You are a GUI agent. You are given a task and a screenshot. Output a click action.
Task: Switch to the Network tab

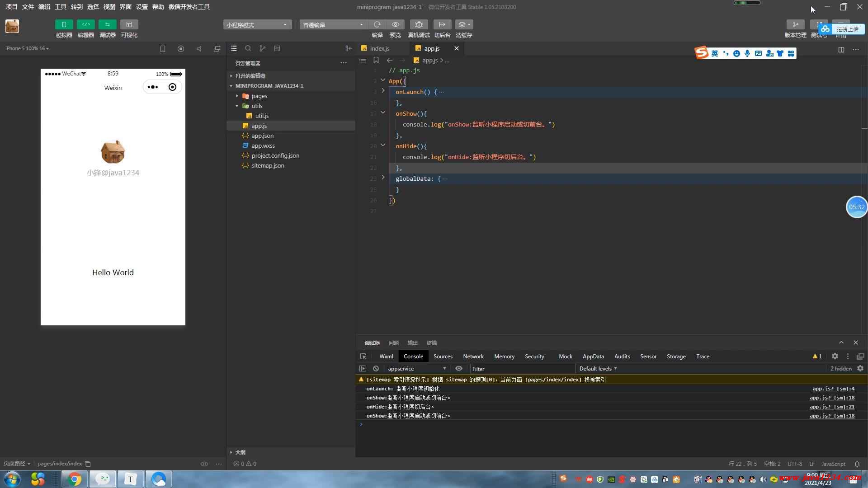click(x=473, y=356)
